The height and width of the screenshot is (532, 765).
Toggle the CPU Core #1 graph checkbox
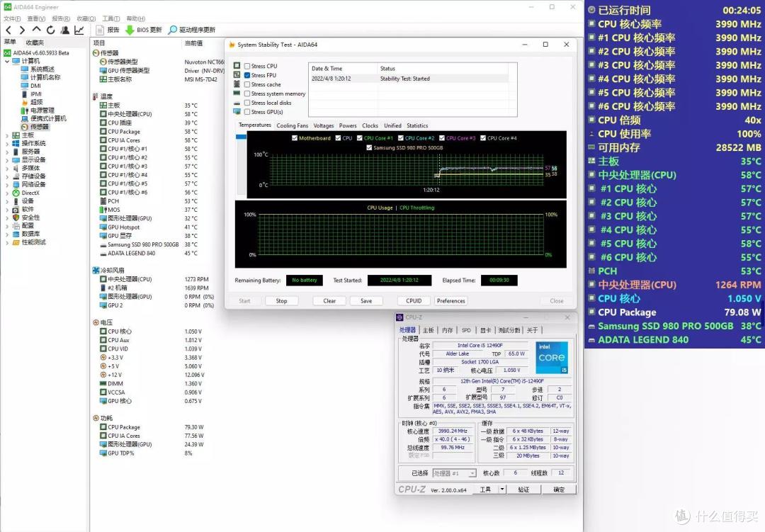[360, 138]
